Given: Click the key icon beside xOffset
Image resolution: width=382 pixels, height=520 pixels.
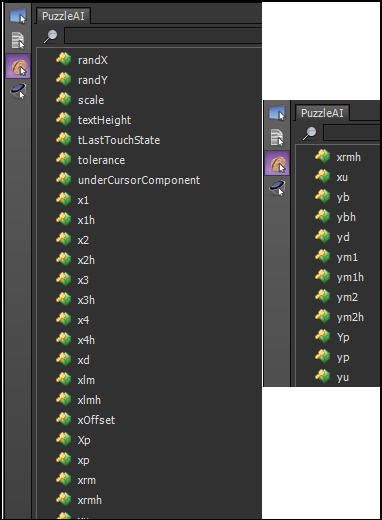Looking at the screenshot, I should pos(63,420).
